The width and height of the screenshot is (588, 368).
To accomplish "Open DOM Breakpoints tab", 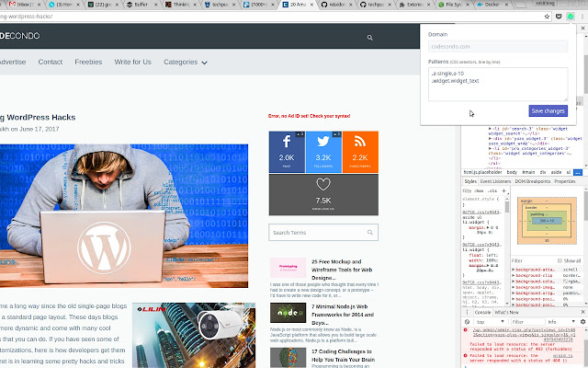I will 533,181.
